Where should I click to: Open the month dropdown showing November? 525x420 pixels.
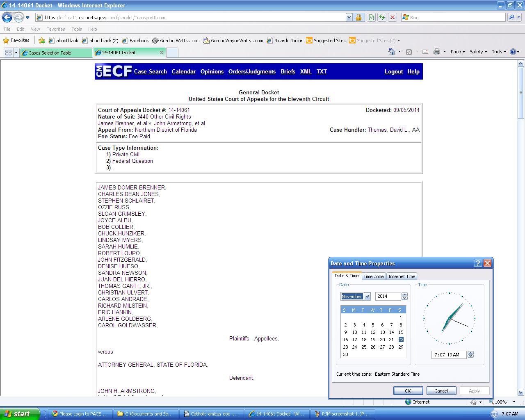(367, 296)
